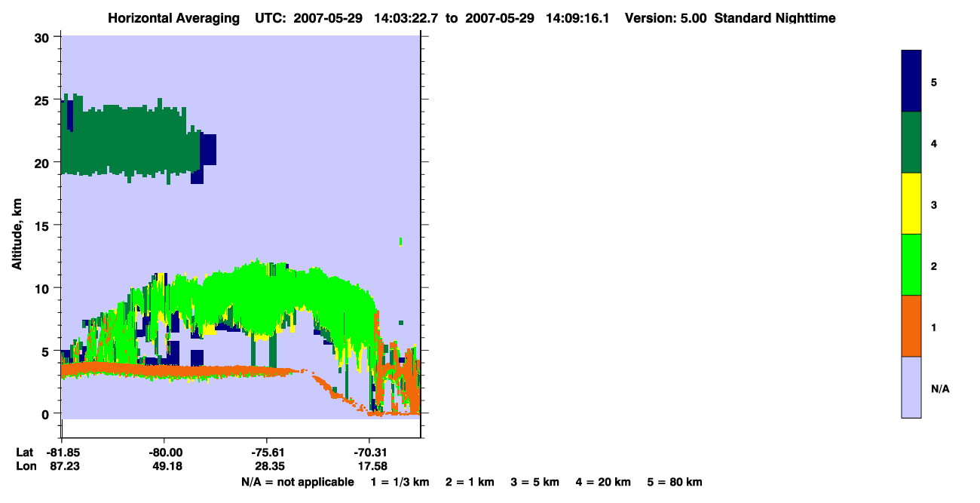Click the 30 km altitude tick label
This screenshot has height=503, width=980.
pos(41,38)
